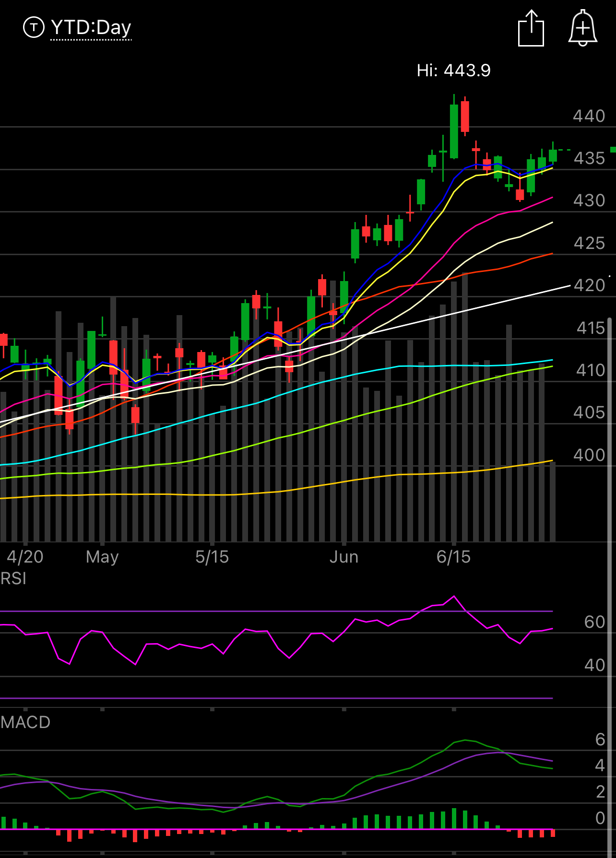Tap the 420 price axis label

pos(590,285)
